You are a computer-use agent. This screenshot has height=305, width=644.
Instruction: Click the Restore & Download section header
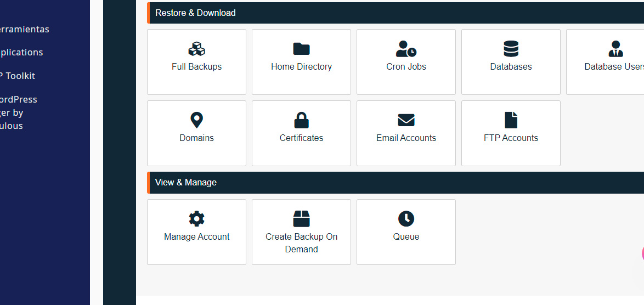tap(396, 13)
